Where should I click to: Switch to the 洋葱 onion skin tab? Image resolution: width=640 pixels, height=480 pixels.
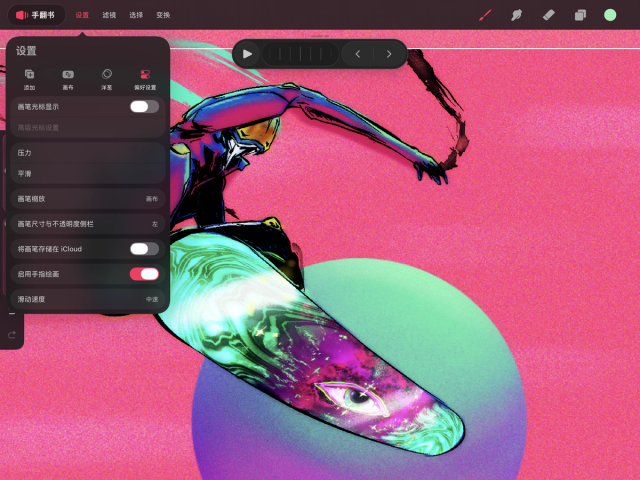107,79
